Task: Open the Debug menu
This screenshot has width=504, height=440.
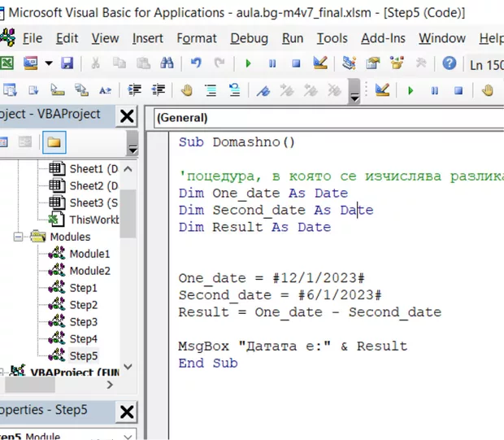Action: pos(249,38)
